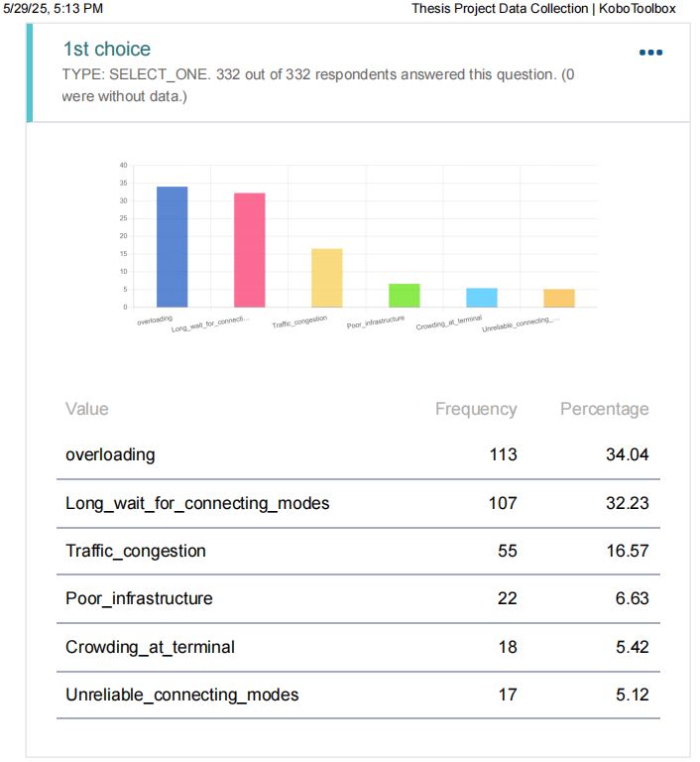Click the Percentage column header
Viewport: 700px width, 762px height.
[604, 409]
